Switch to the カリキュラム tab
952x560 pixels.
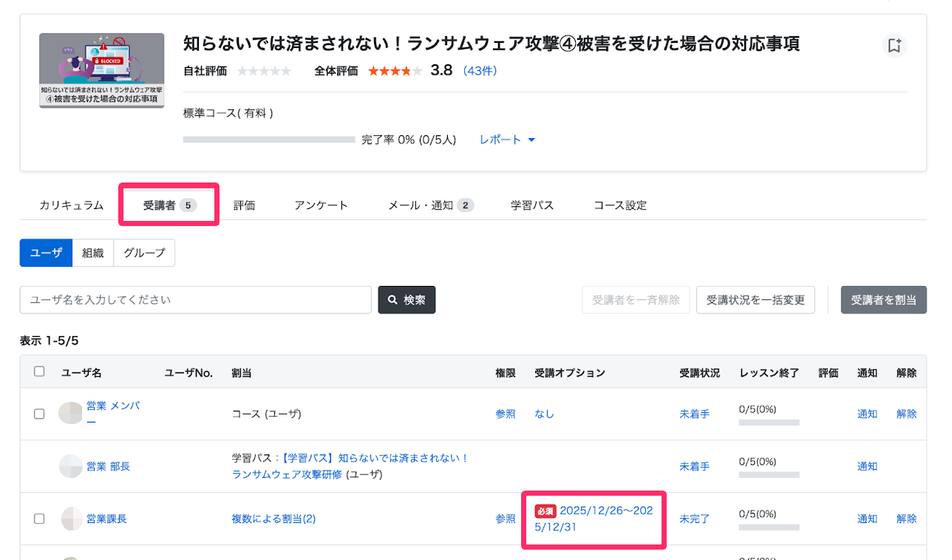[72, 205]
